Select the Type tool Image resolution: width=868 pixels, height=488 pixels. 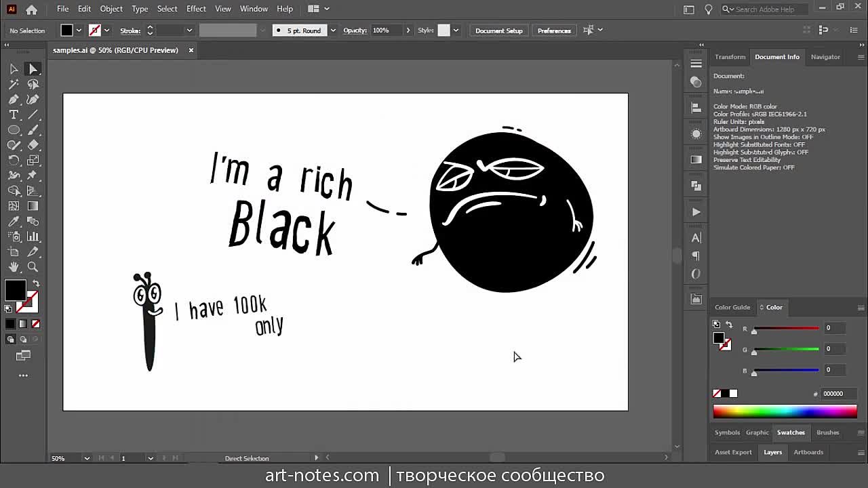point(14,115)
